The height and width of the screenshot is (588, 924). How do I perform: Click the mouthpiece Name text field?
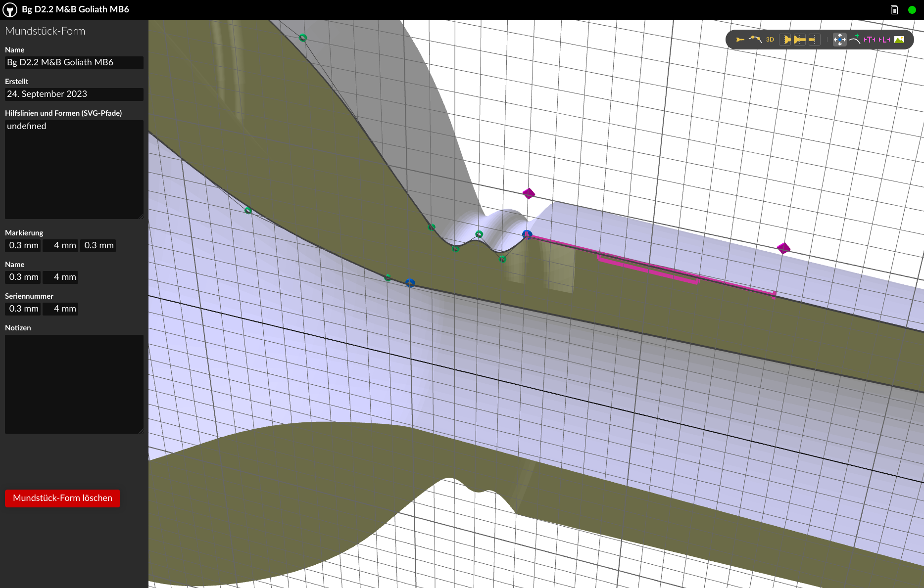(74, 62)
